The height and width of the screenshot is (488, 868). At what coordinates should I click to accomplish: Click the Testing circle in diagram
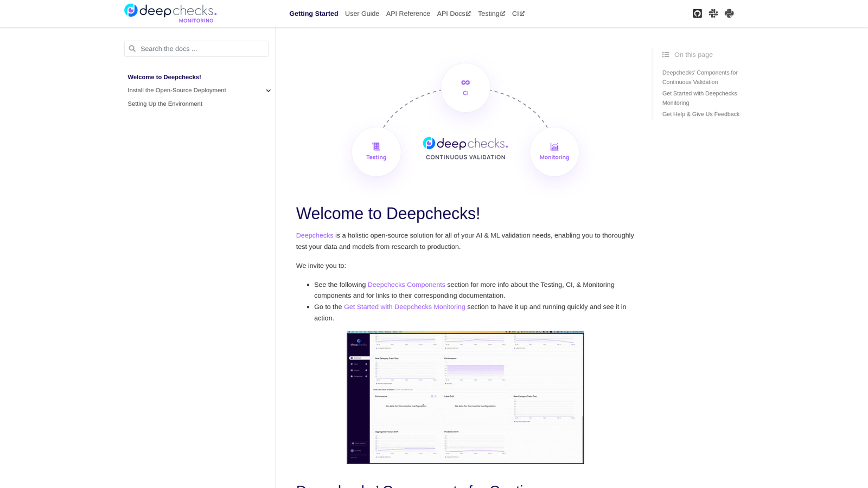click(x=376, y=152)
